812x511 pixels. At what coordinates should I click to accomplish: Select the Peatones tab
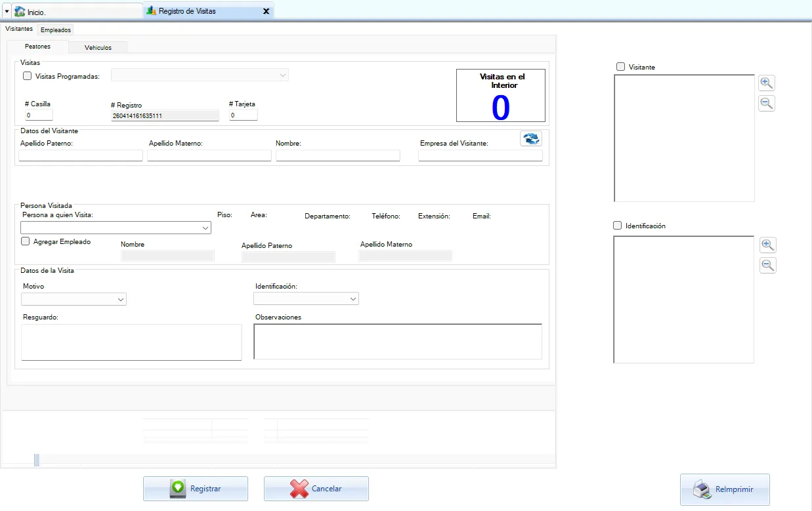[37, 47]
